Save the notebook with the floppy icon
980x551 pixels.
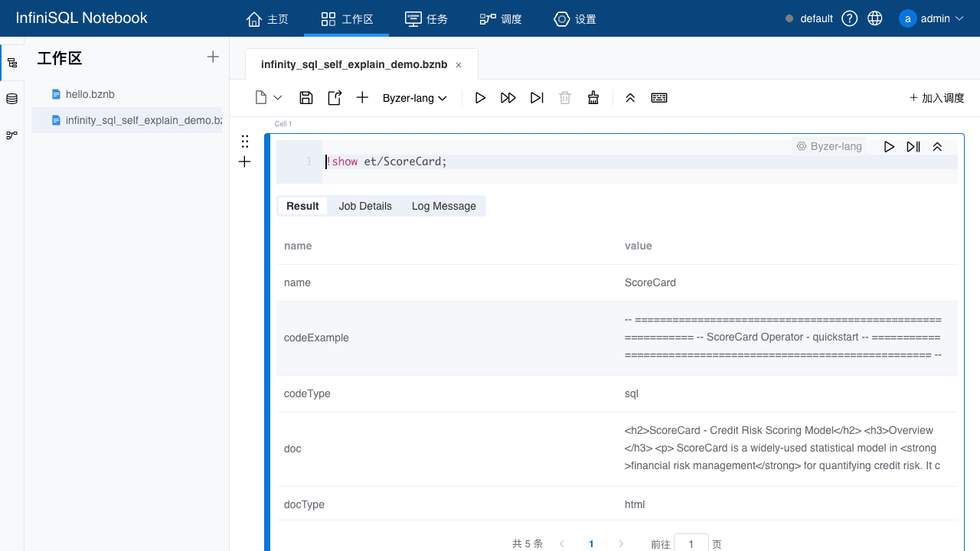(x=306, y=98)
